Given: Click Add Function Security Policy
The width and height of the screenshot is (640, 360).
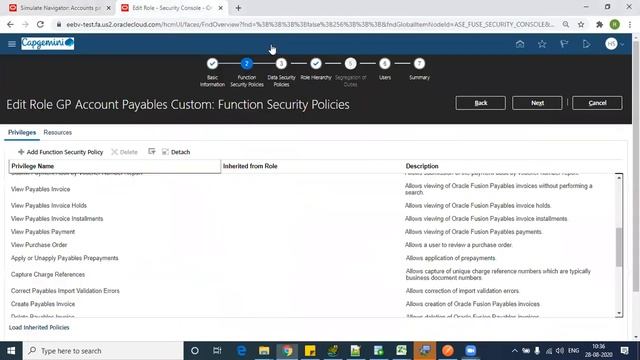Looking at the screenshot, I should click(60, 152).
